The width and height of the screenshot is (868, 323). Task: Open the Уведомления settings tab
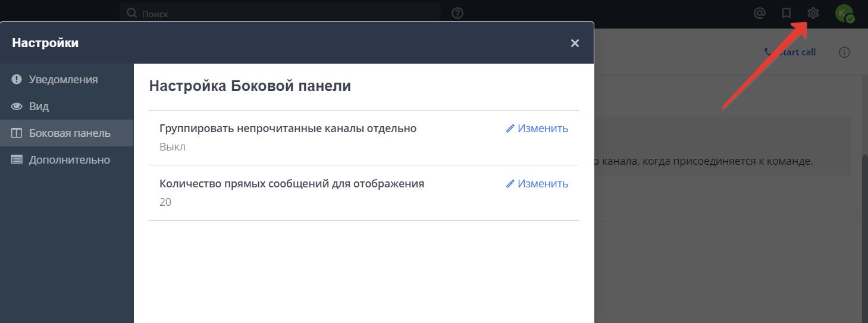(67, 79)
